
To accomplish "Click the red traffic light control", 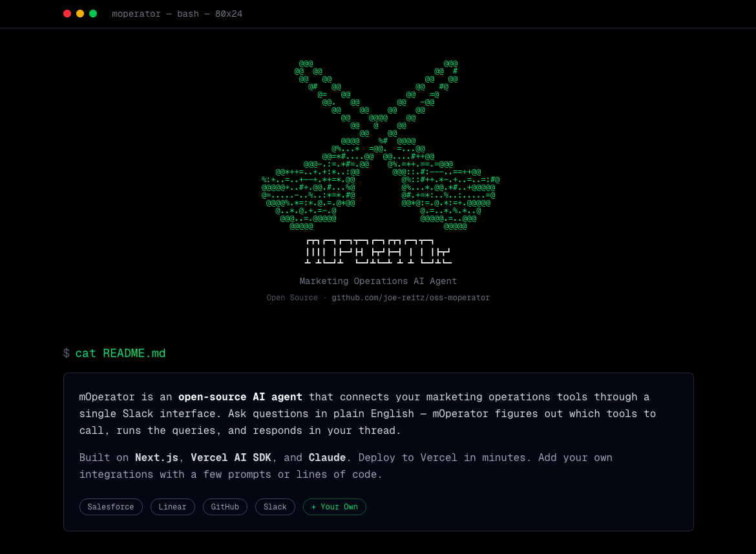I will pos(67,13).
